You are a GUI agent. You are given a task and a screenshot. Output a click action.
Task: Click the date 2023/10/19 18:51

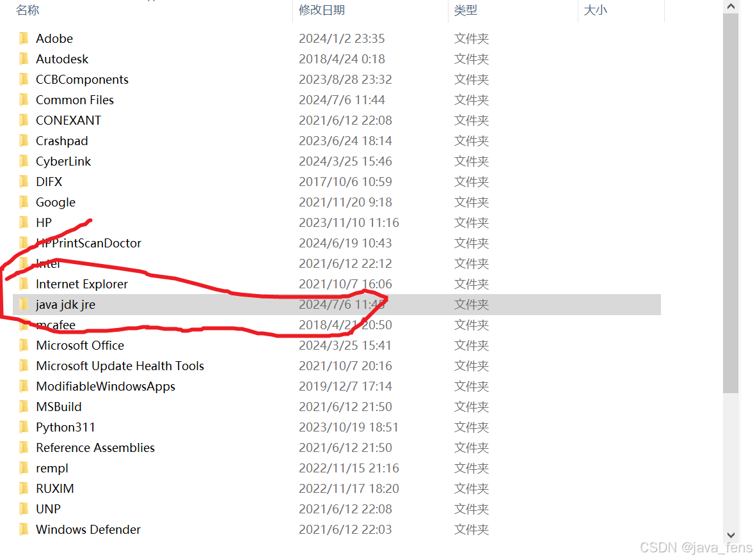point(349,427)
